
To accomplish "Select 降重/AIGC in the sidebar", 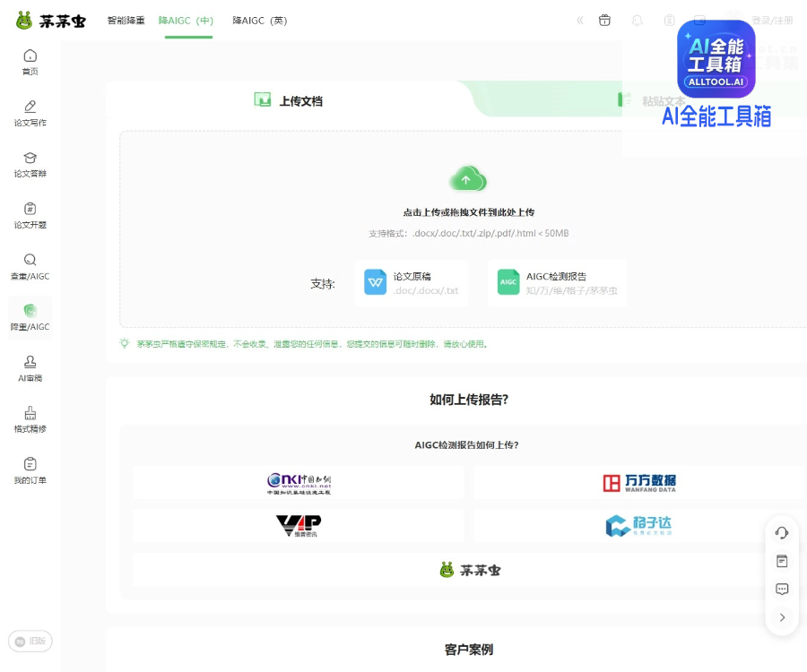I will coord(30,317).
